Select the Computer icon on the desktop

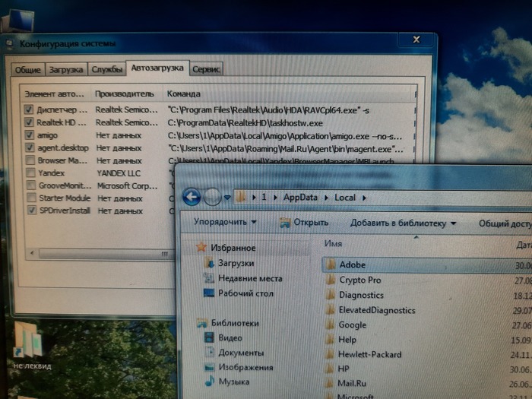click(19, 21)
